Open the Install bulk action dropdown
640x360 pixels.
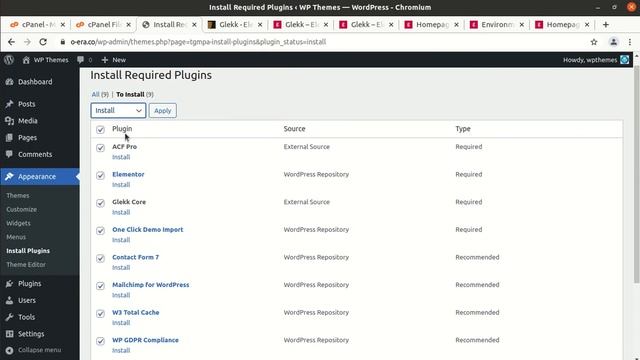point(118,111)
